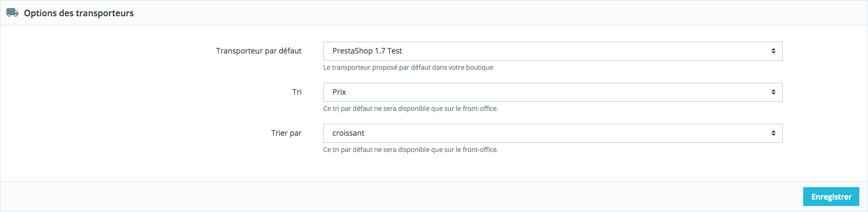868x212 pixels.
Task: Expand the Trier par dropdown set to croissant
Action: [553, 133]
